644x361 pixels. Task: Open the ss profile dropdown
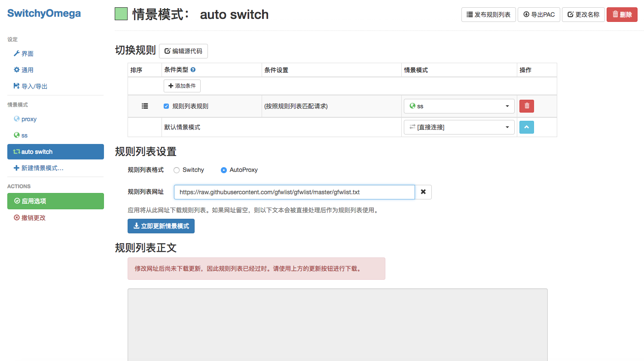[x=459, y=106]
